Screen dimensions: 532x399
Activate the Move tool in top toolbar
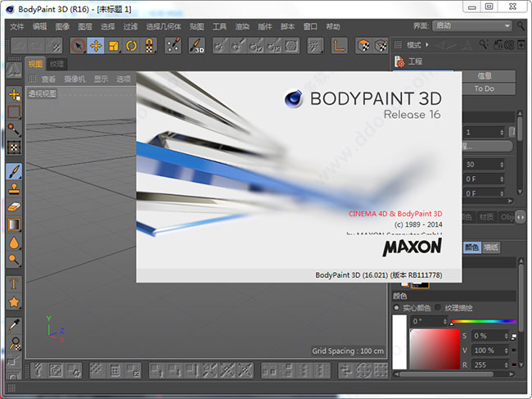[96, 46]
